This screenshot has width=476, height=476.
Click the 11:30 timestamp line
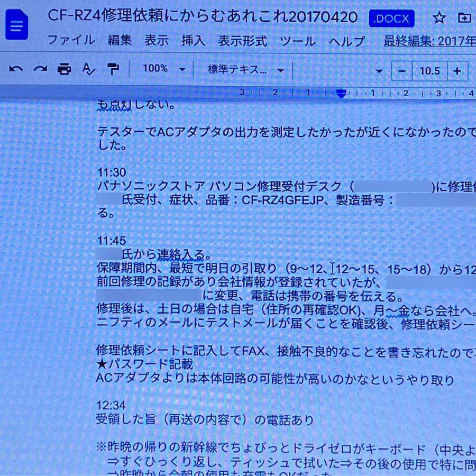tap(112, 172)
